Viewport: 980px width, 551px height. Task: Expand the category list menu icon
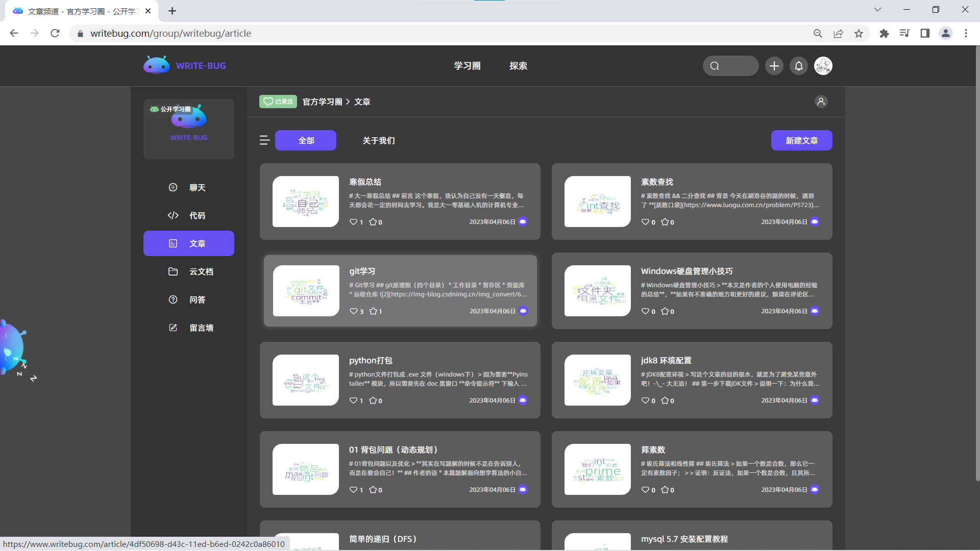(x=264, y=140)
